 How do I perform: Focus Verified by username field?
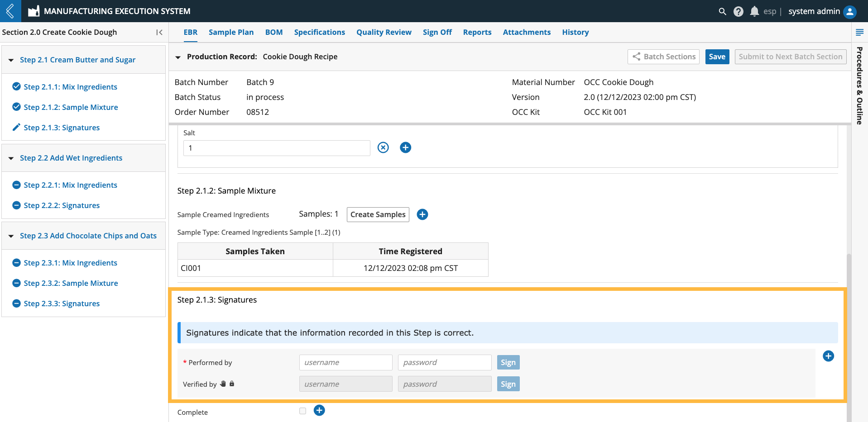pos(346,384)
